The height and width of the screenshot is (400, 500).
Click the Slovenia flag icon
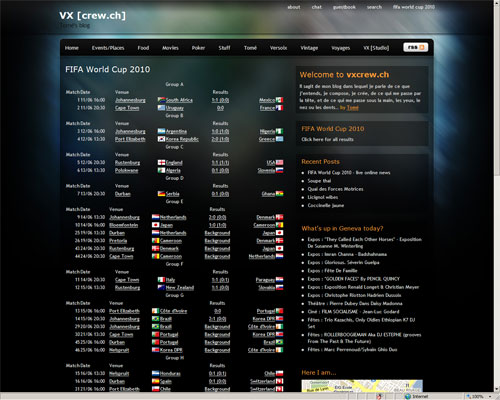(x=279, y=170)
